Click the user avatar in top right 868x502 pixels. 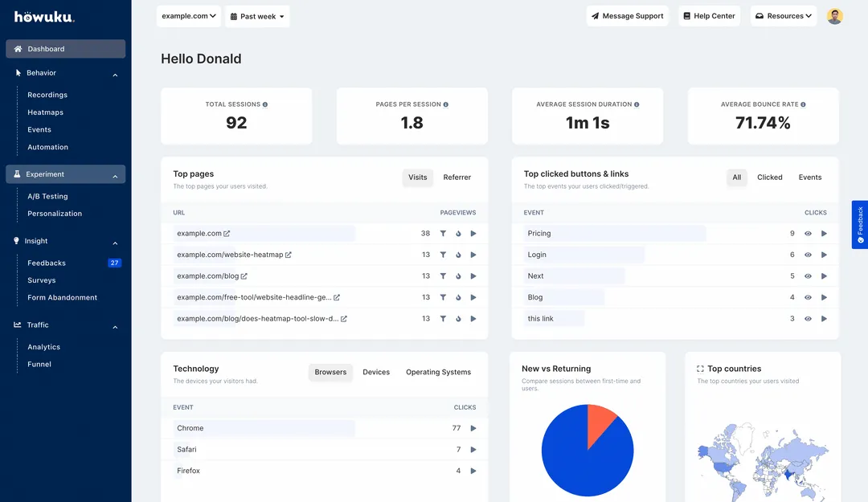click(835, 16)
